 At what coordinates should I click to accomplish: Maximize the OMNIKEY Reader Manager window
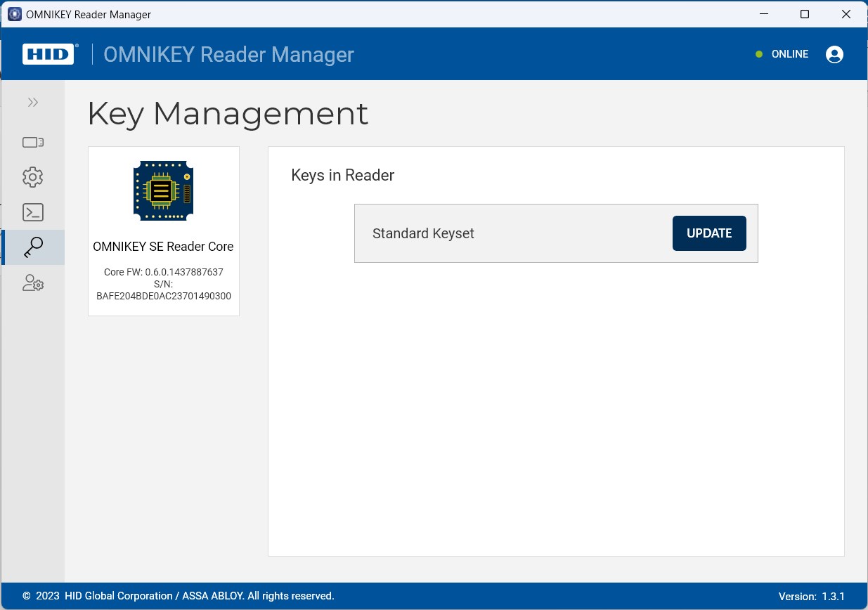[x=805, y=14]
